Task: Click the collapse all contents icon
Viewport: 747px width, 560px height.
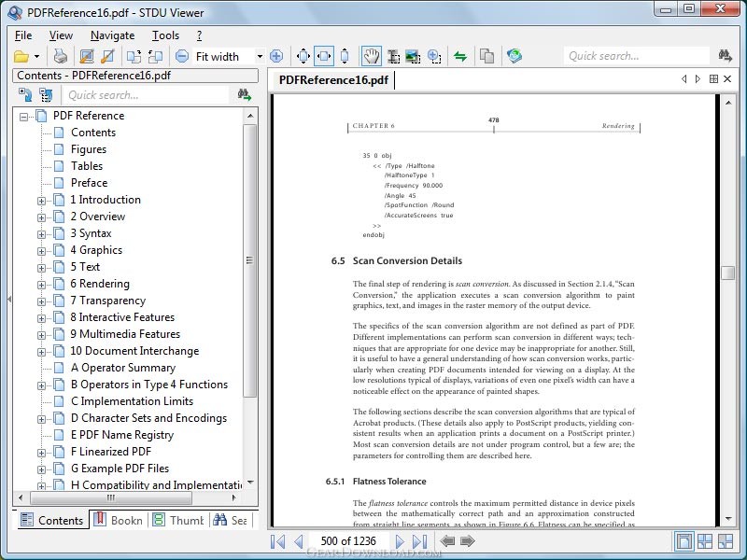Action: (46, 95)
